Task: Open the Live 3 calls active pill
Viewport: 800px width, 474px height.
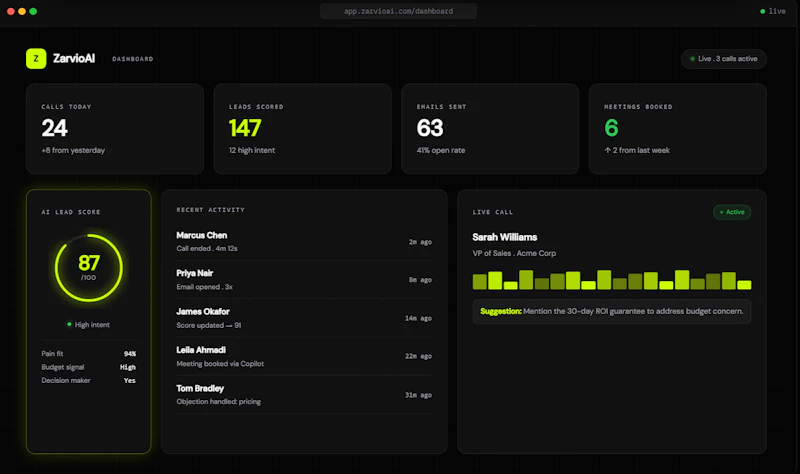Action: tap(723, 59)
